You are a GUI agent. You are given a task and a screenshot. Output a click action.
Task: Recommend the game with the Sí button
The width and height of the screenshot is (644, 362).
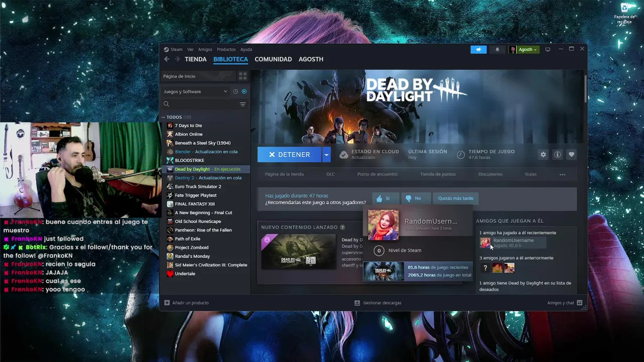[x=385, y=198]
